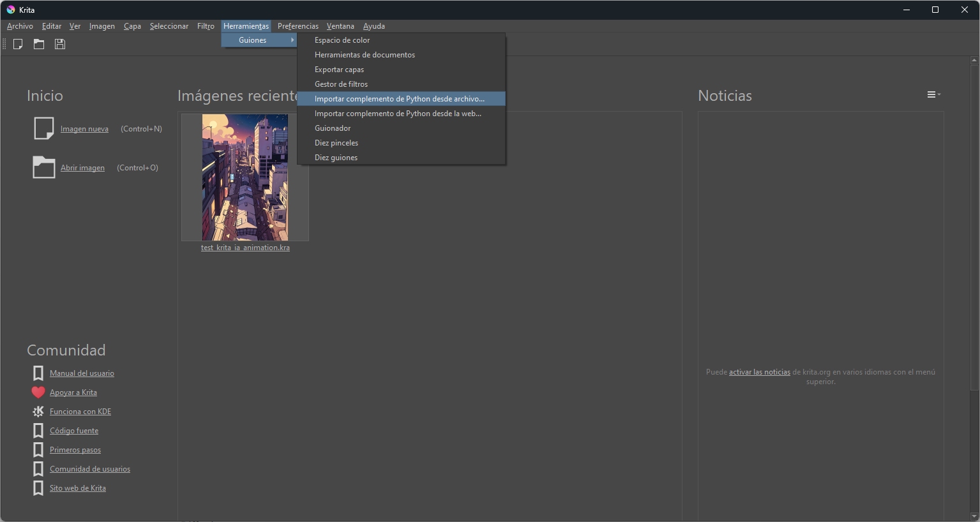
Task: Maximize the Krita window
Action: pyautogui.click(x=935, y=10)
